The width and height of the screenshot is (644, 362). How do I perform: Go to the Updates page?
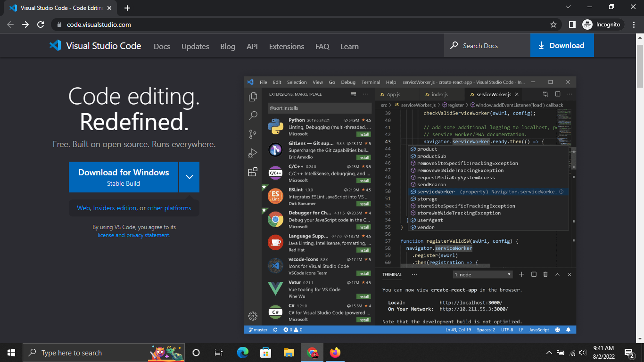pos(195,46)
